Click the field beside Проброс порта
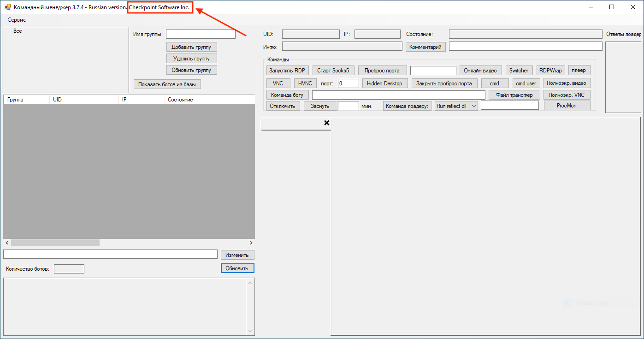The width and height of the screenshot is (644, 339). point(433,71)
